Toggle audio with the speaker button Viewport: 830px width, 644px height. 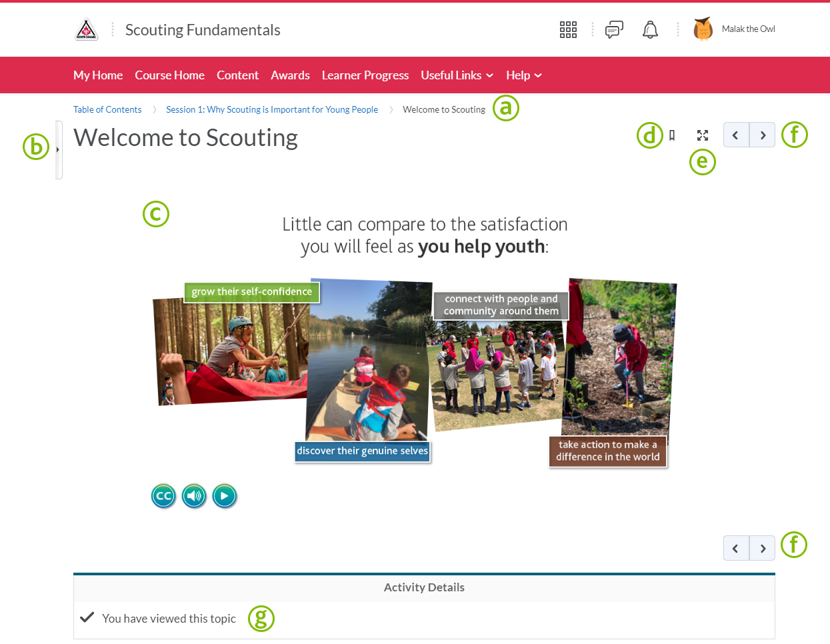(194, 496)
